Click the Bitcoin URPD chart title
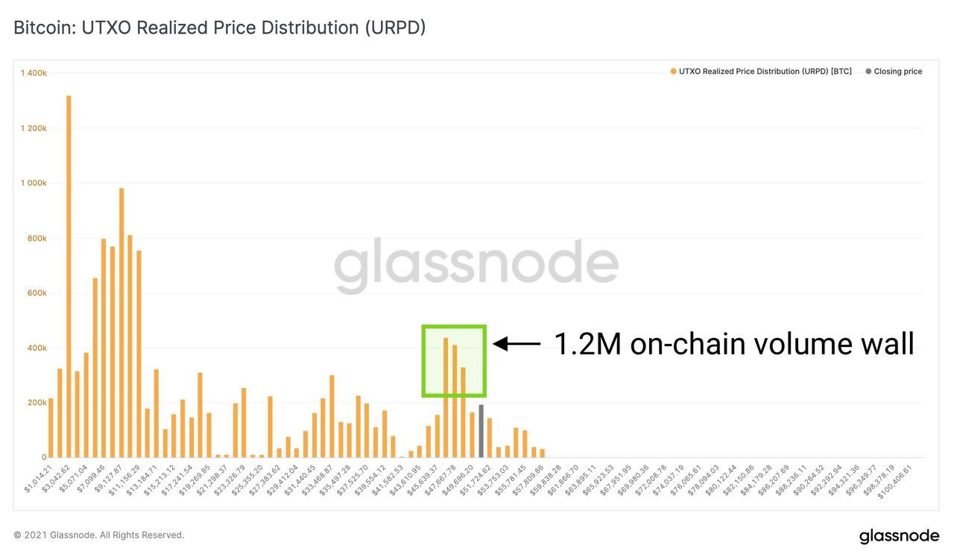The width and height of the screenshot is (954, 560). pyautogui.click(x=220, y=28)
